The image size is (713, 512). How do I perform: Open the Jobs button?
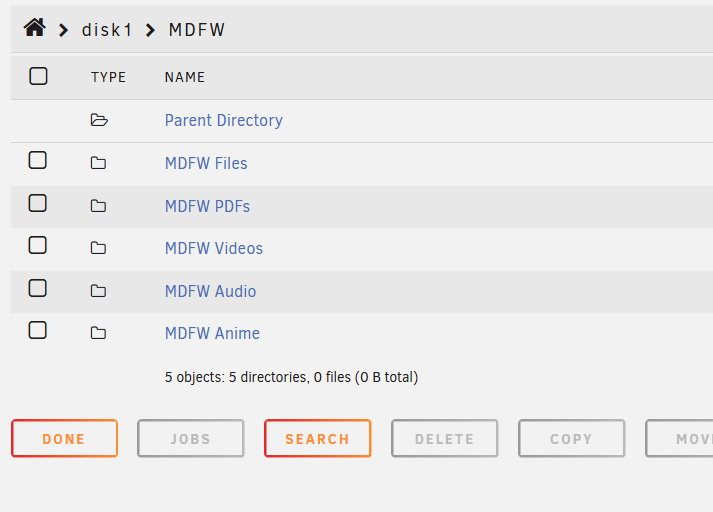(190, 438)
